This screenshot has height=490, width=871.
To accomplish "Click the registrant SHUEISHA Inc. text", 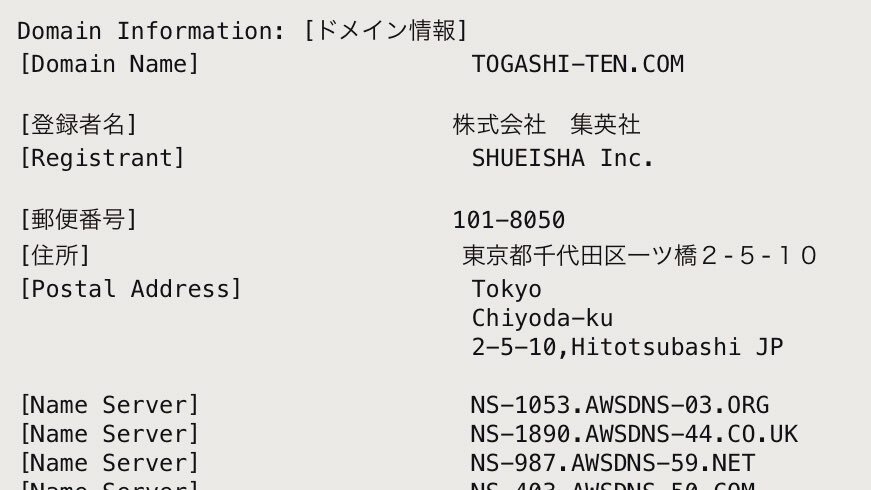I will [x=563, y=158].
